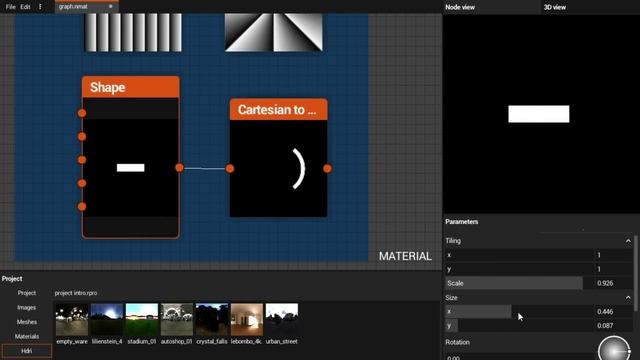
Task: Open the Images category
Action: [x=27, y=307]
